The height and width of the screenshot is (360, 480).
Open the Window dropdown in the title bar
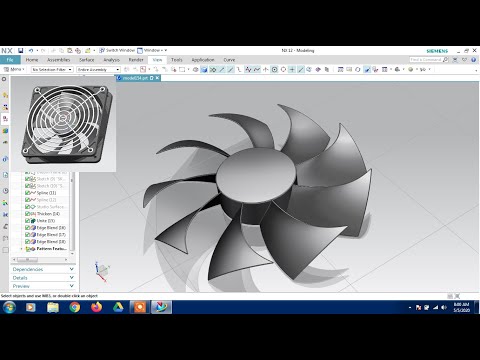[x=152, y=50]
